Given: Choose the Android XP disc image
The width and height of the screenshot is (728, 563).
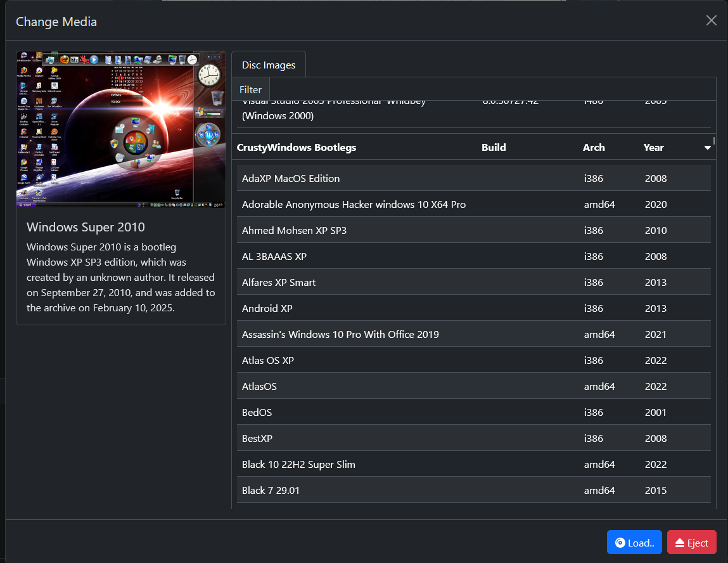Looking at the screenshot, I should click(473, 308).
